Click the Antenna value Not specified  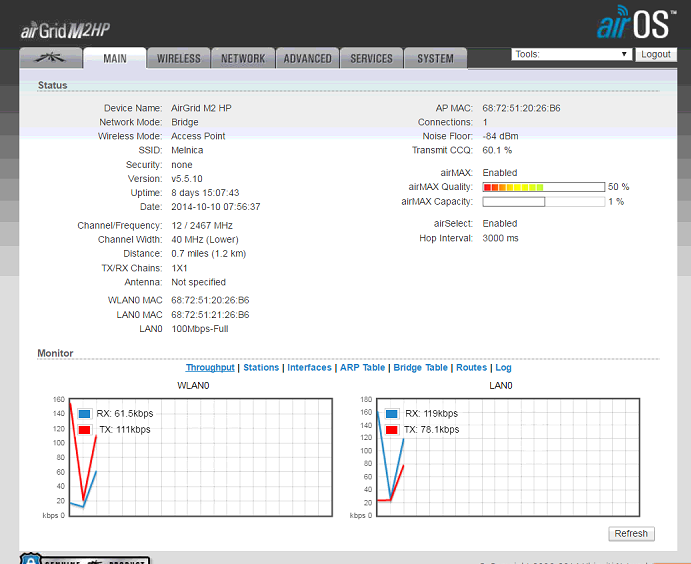[198, 282]
